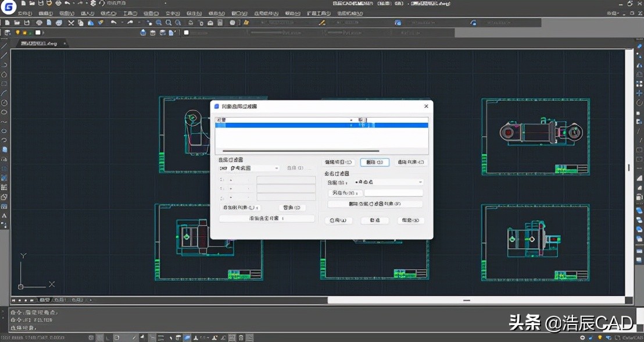Viewport: 644px width, 342px height.
Task: Expand the filter type dropdown in the selection filter dialog
Action: pos(276,168)
